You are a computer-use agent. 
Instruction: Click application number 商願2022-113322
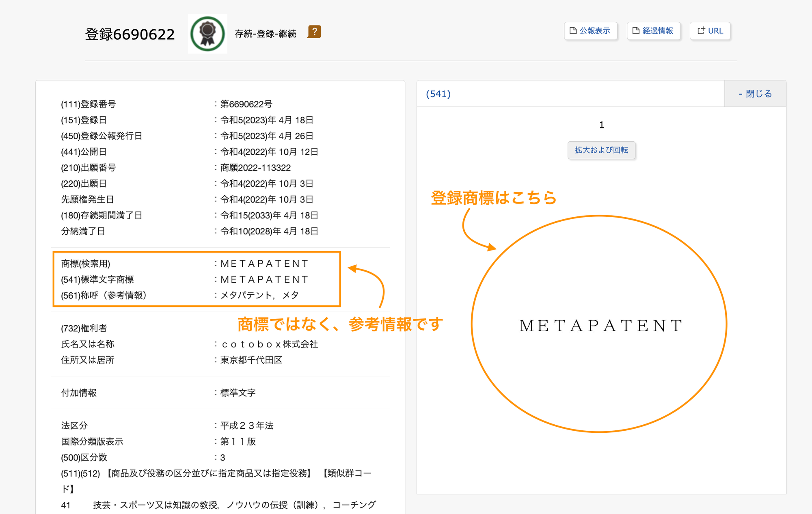click(255, 168)
